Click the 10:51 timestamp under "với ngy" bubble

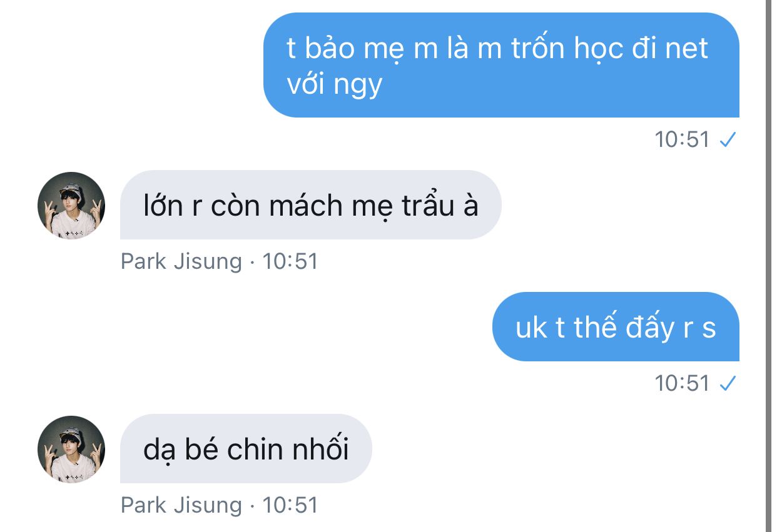pyautogui.click(x=682, y=139)
